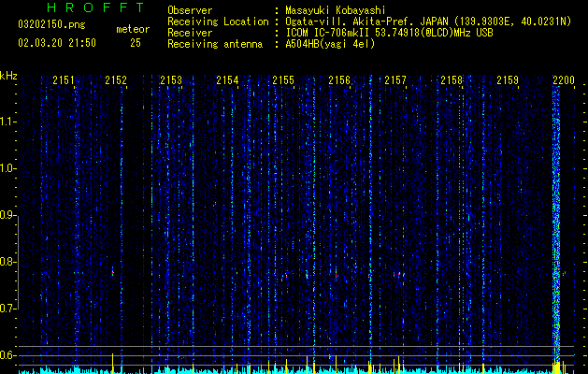Click the 2158 time marker
The image size is (588, 374).
[452, 79]
